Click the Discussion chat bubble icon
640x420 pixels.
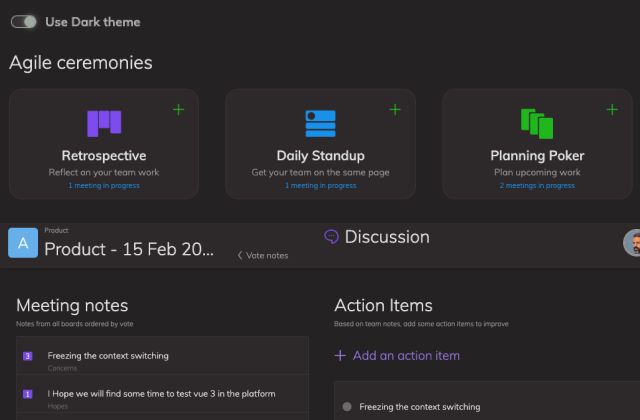point(331,237)
